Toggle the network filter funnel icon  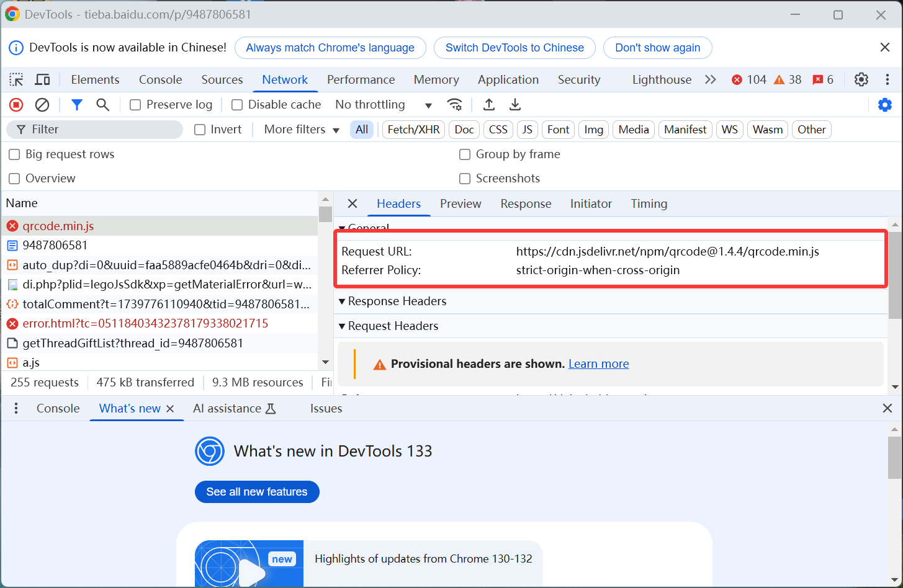76,105
